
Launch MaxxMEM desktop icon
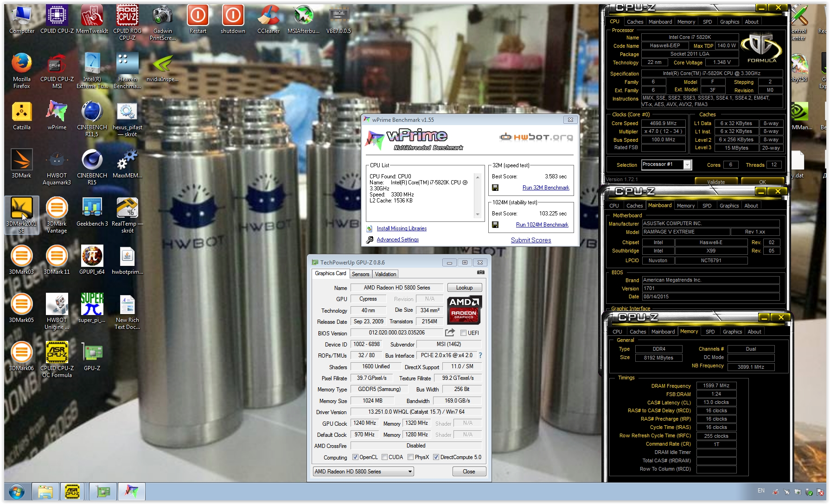coord(127,164)
